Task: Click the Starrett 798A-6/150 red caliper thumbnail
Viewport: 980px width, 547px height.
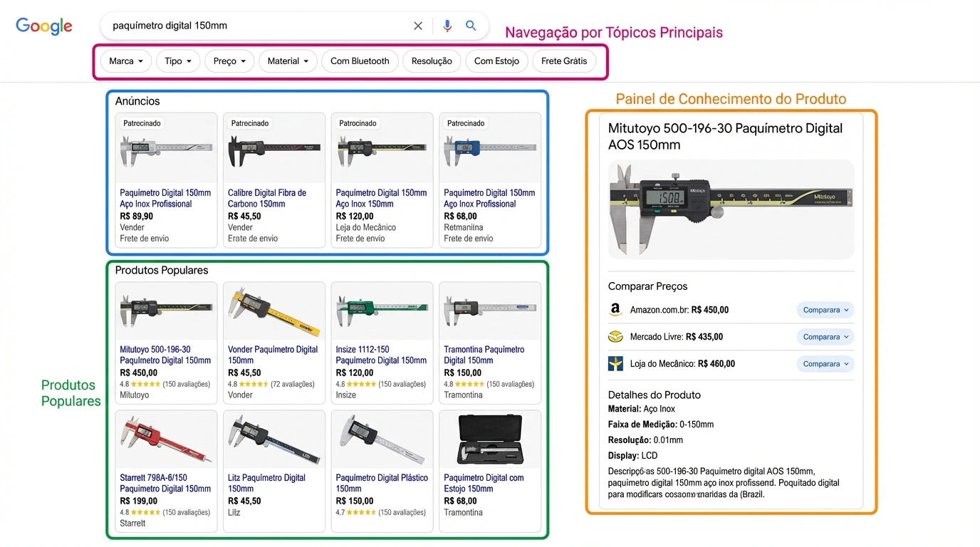Action: click(x=166, y=439)
